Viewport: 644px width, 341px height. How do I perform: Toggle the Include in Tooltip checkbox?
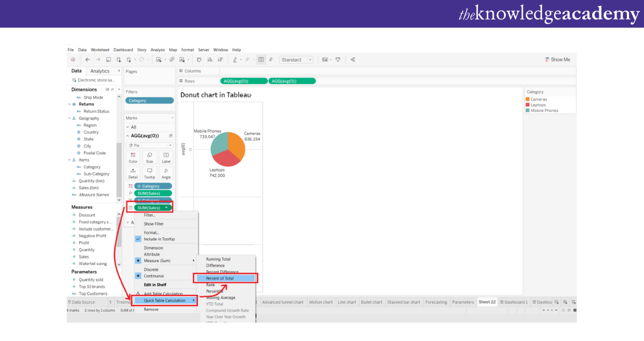tap(138, 239)
